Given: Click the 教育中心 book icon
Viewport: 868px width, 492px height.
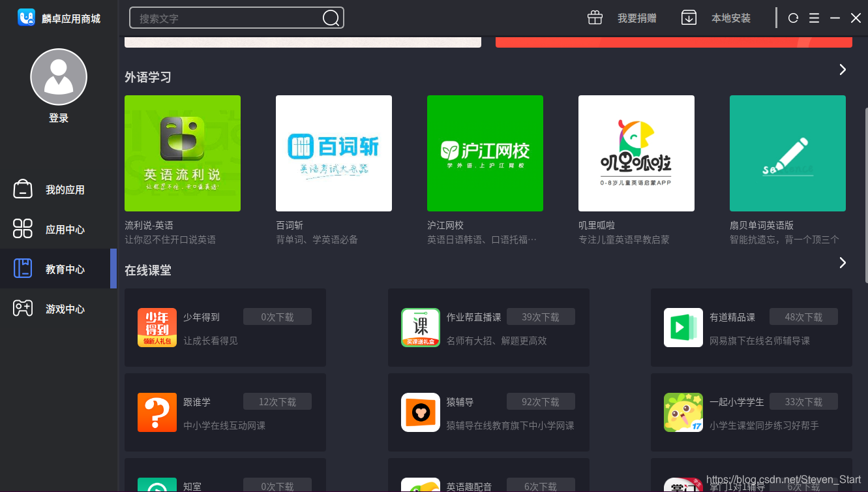Looking at the screenshot, I should click(23, 268).
